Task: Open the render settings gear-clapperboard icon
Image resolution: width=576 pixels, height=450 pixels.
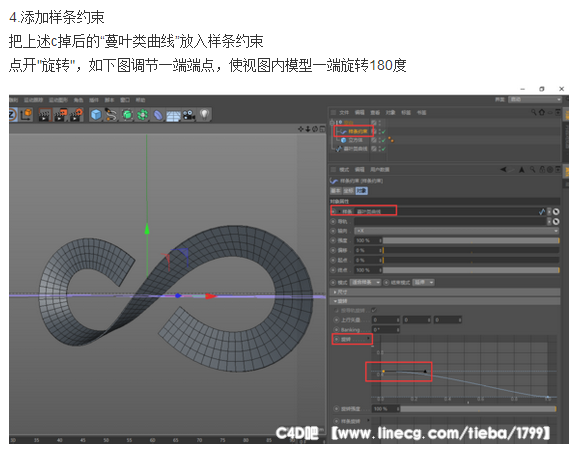Action: (x=77, y=115)
